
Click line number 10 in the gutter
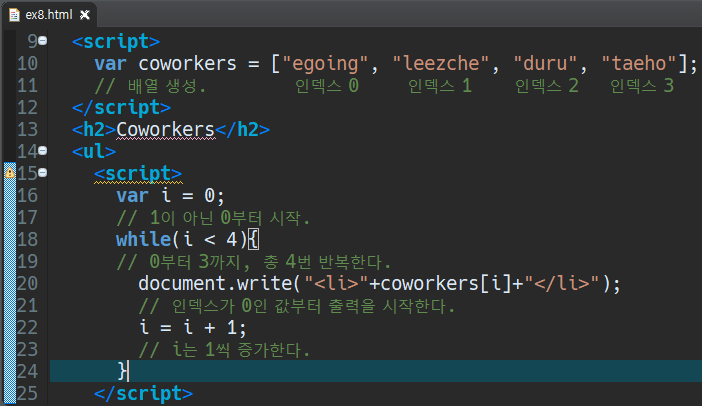click(27, 64)
